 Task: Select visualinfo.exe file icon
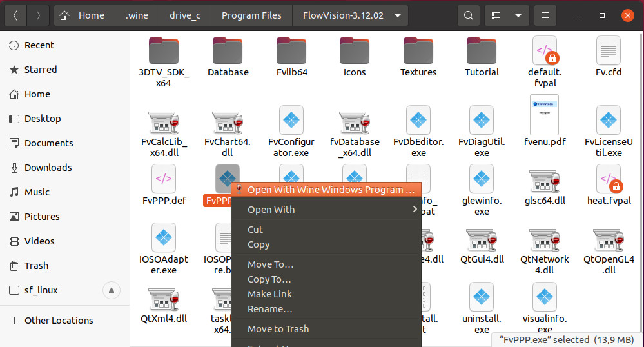pos(545,297)
